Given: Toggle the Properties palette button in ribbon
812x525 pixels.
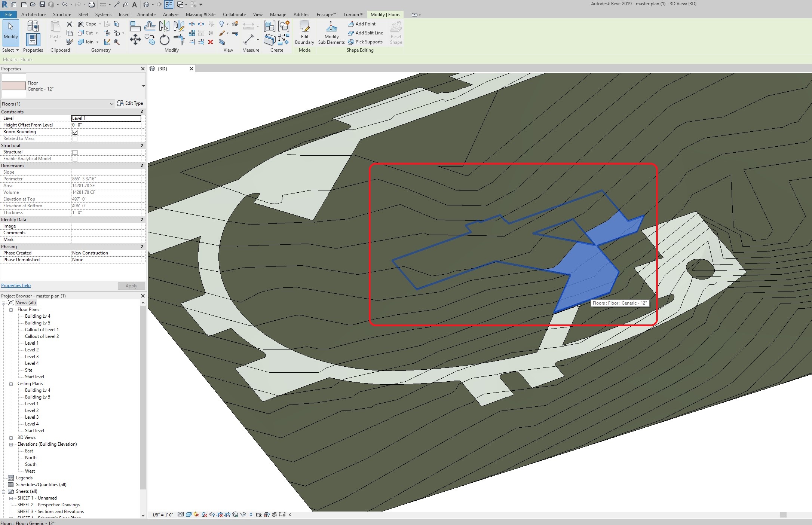Looking at the screenshot, I should (33, 40).
